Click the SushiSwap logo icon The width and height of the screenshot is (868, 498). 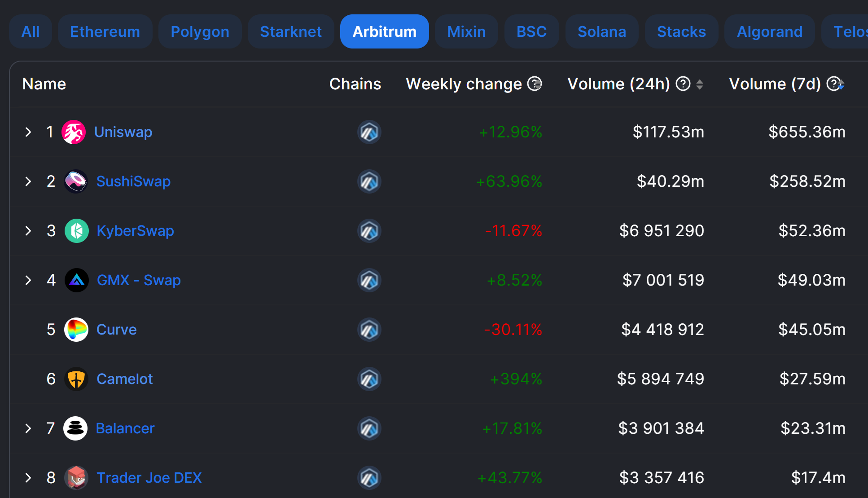click(x=76, y=181)
